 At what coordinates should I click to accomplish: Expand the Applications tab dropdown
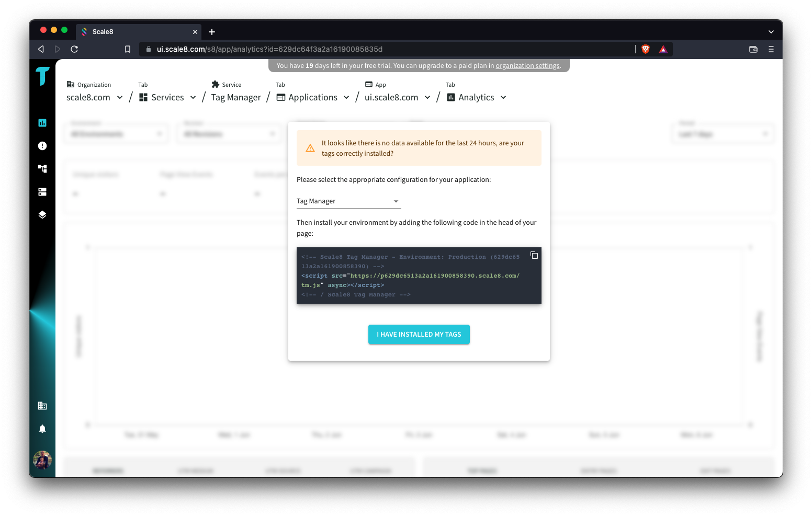(346, 98)
